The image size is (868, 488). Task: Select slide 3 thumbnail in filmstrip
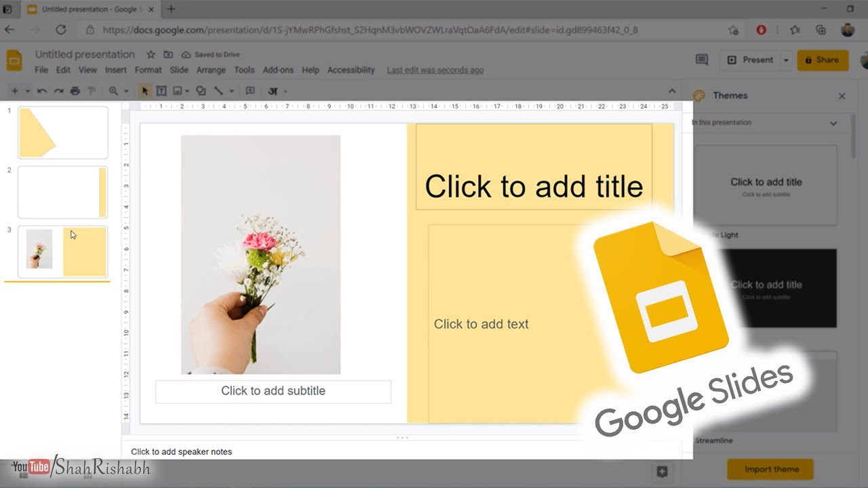[62, 251]
